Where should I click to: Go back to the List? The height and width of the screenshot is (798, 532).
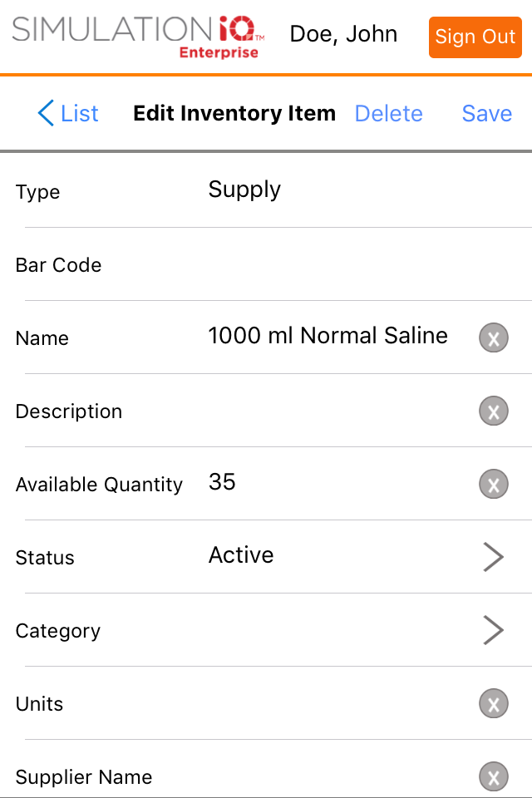tap(68, 113)
